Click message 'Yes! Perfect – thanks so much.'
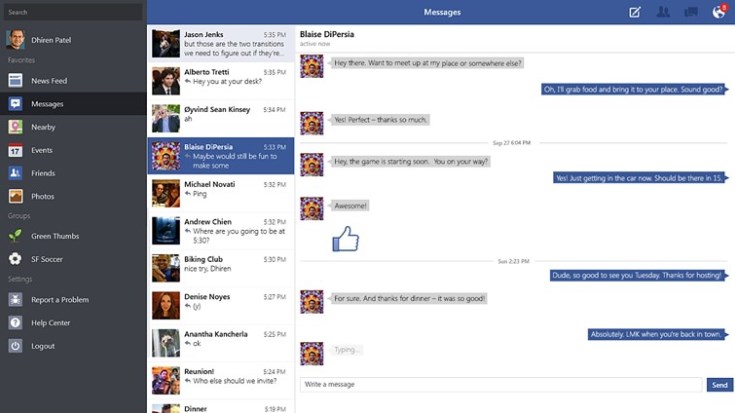The width and height of the screenshot is (735, 413). pos(381,120)
